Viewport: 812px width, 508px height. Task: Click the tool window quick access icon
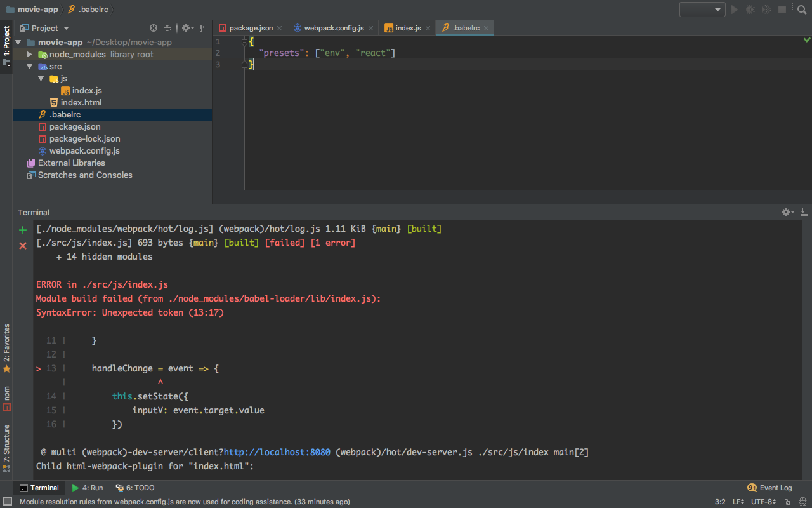tap(6, 502)
